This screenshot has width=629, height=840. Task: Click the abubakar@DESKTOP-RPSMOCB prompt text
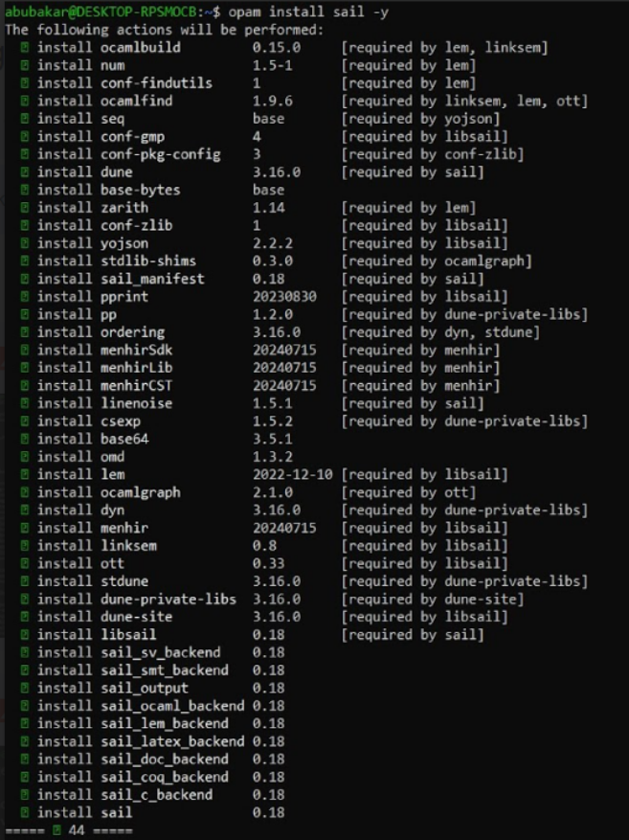101,11
